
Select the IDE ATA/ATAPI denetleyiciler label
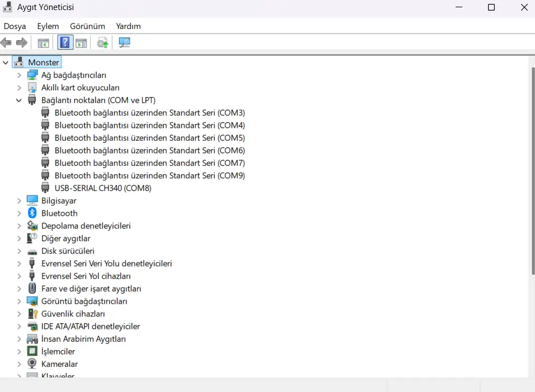tap(91, 326)
